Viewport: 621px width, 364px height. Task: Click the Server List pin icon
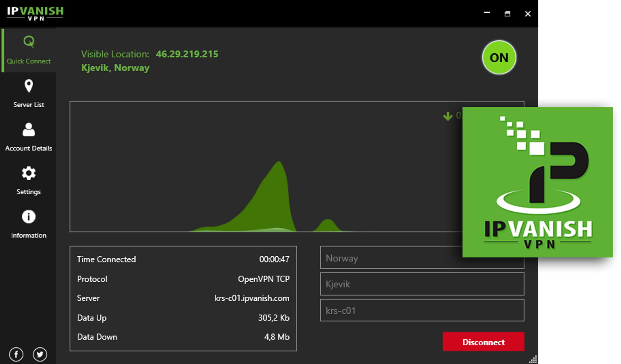pos(29,86)
